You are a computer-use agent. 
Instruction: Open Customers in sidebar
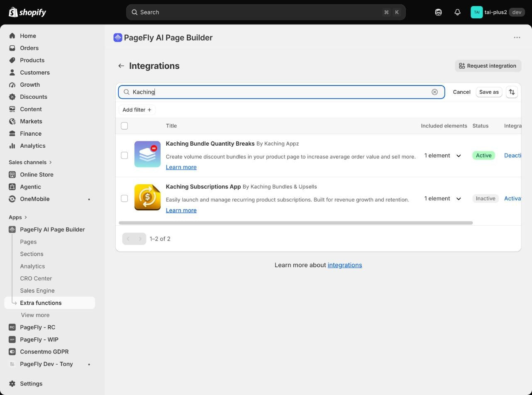pyautogui.click(x=35, y=73)
